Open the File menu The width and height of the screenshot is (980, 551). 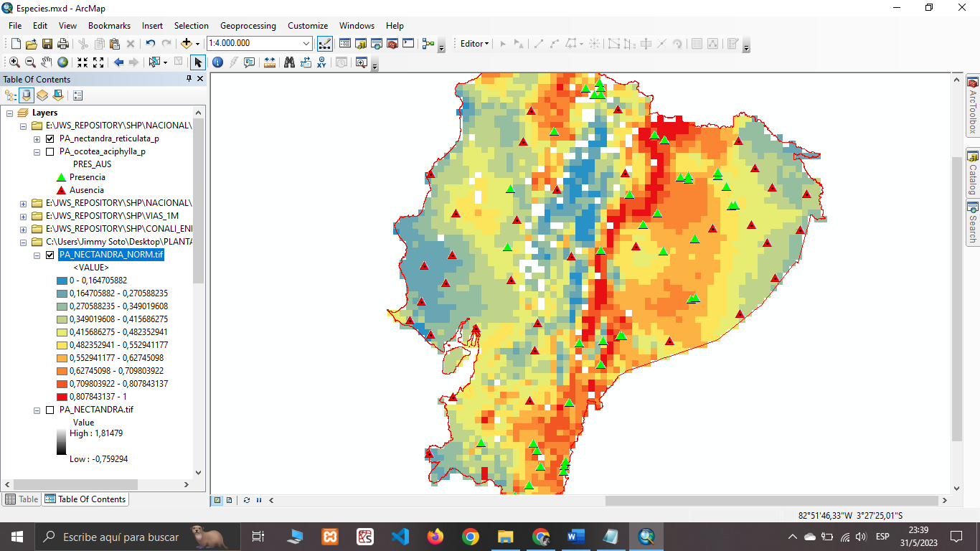click(15, 25)
